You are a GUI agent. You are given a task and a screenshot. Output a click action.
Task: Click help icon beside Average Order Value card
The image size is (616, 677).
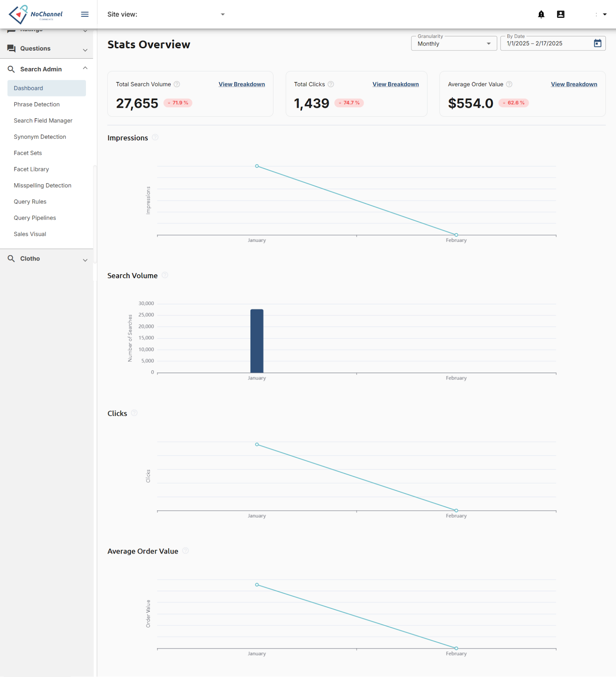tap(509, 84)
